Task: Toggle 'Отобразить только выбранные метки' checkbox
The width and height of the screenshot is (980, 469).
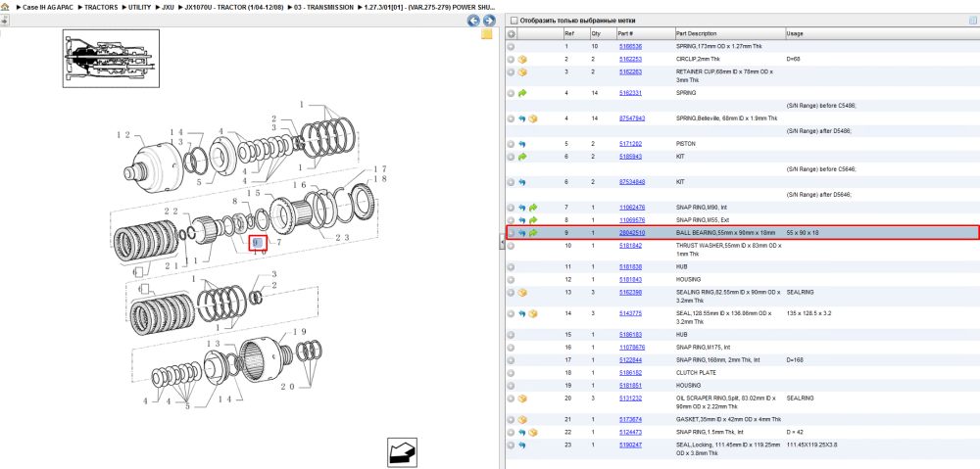Action: 514,21
